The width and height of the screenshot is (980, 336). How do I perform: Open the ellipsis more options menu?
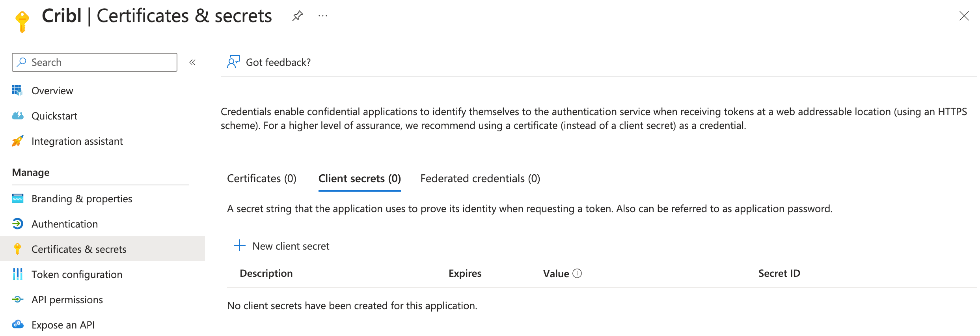coord(322,15)
